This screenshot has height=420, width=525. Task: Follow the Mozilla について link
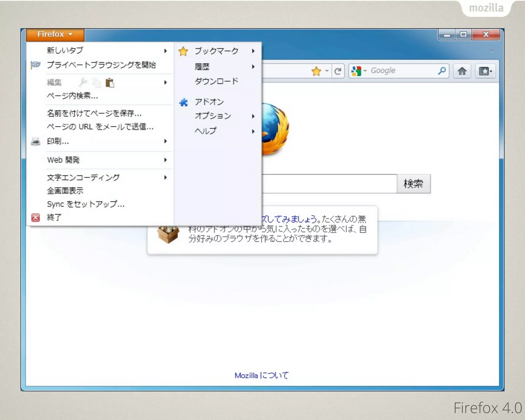click(x=262, y=375)
